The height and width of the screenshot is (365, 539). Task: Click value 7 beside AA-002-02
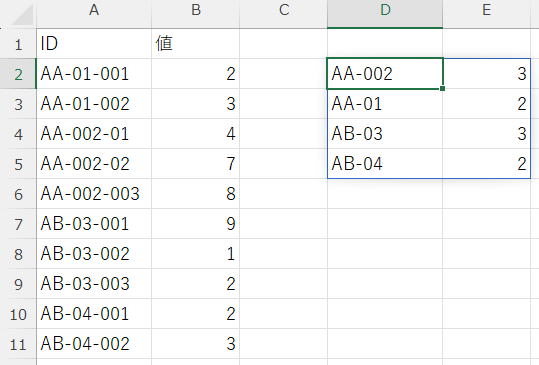196,164
